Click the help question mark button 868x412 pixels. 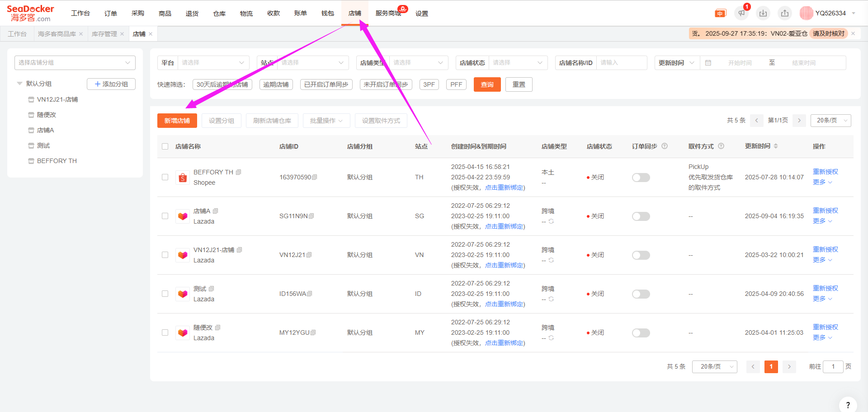[x=848, y=405]
